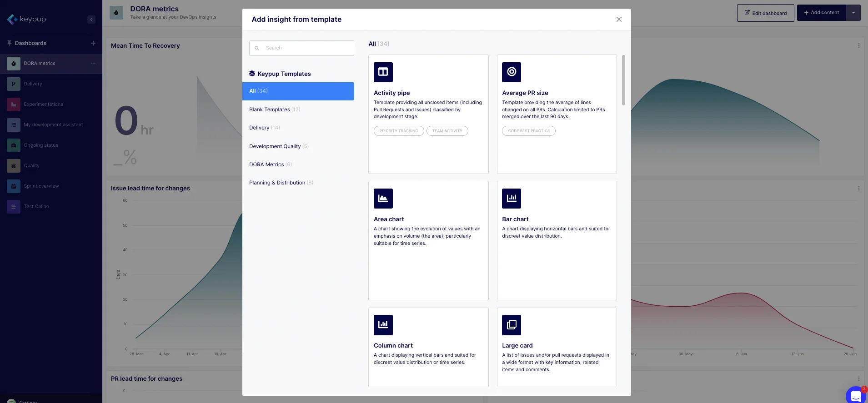Click the Keypup Templates heading
Viewport: 868px width, 403px height.
[x=284, y=74]
